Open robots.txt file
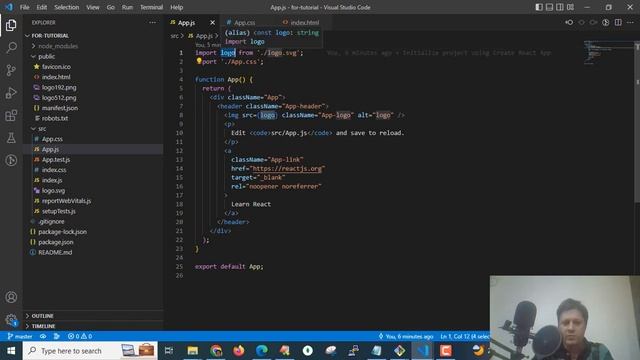This screenshot has height=360, width=640. click(x=93, y=118)
